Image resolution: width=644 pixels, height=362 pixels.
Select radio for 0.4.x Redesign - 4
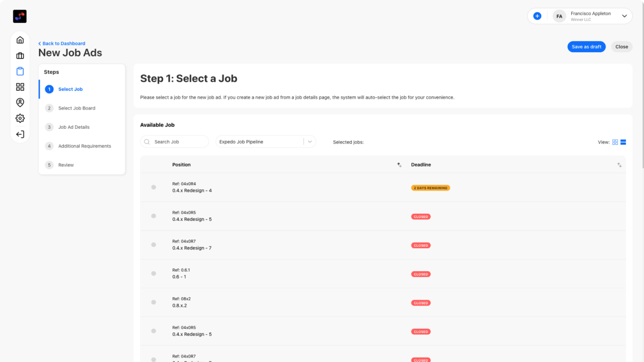154,187
